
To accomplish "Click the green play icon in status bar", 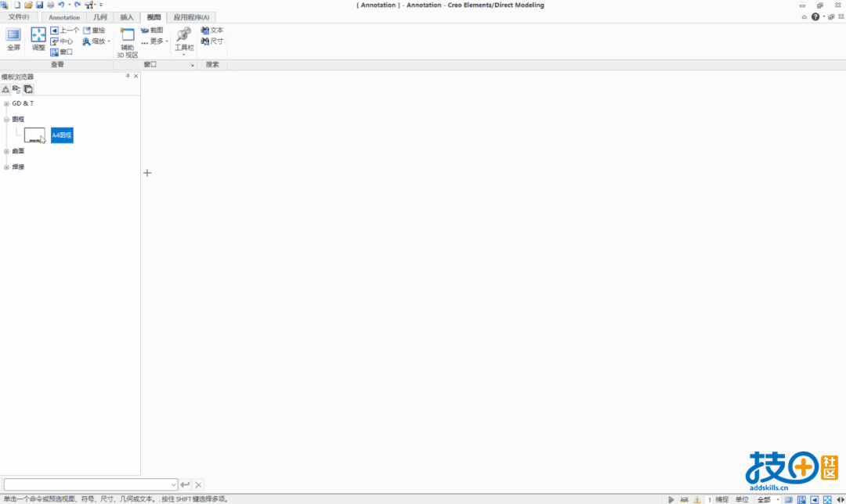I will [x=671, y=499].
